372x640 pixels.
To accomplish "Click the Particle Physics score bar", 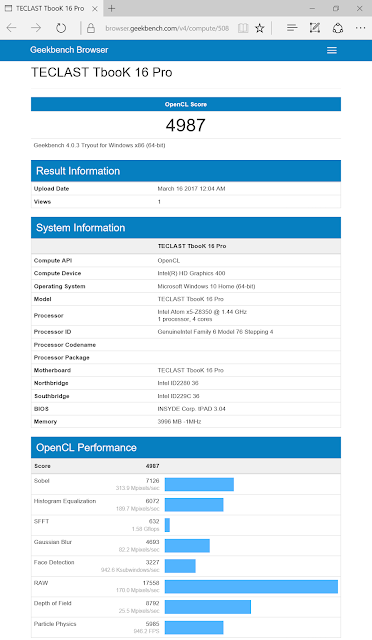I will coord(194,628).
